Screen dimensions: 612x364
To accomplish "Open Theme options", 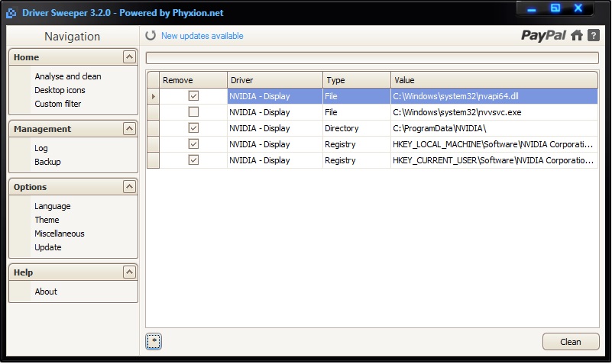I will tap(47, 220).
